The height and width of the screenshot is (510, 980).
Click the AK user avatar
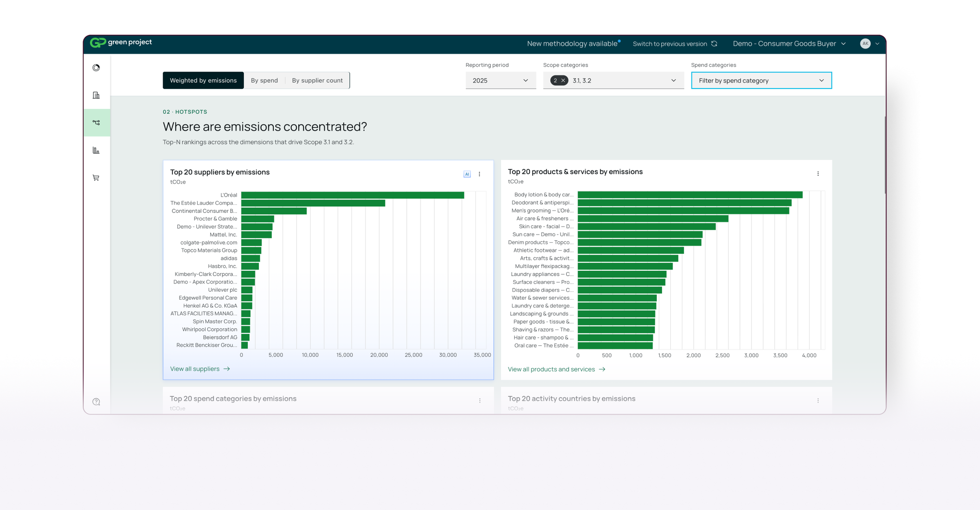click(865, 44)
